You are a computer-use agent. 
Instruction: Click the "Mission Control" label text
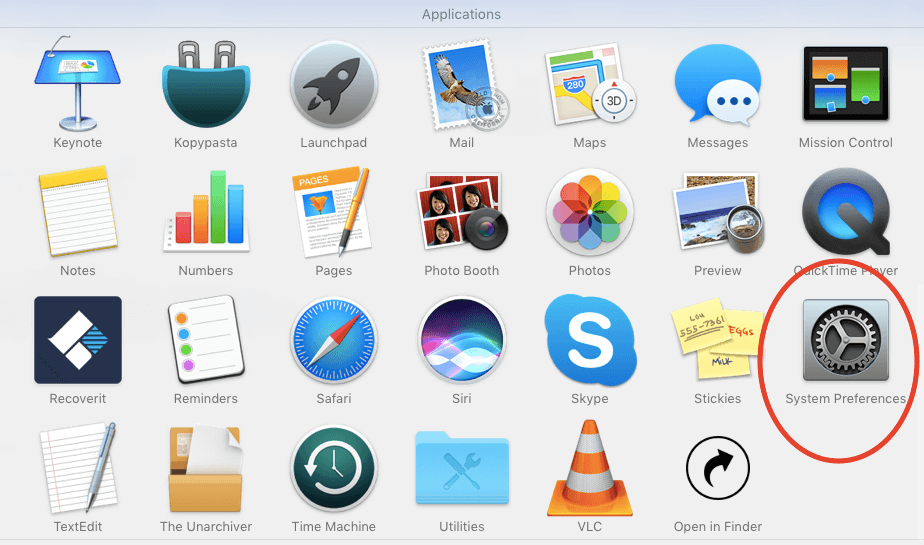(846, 143)
